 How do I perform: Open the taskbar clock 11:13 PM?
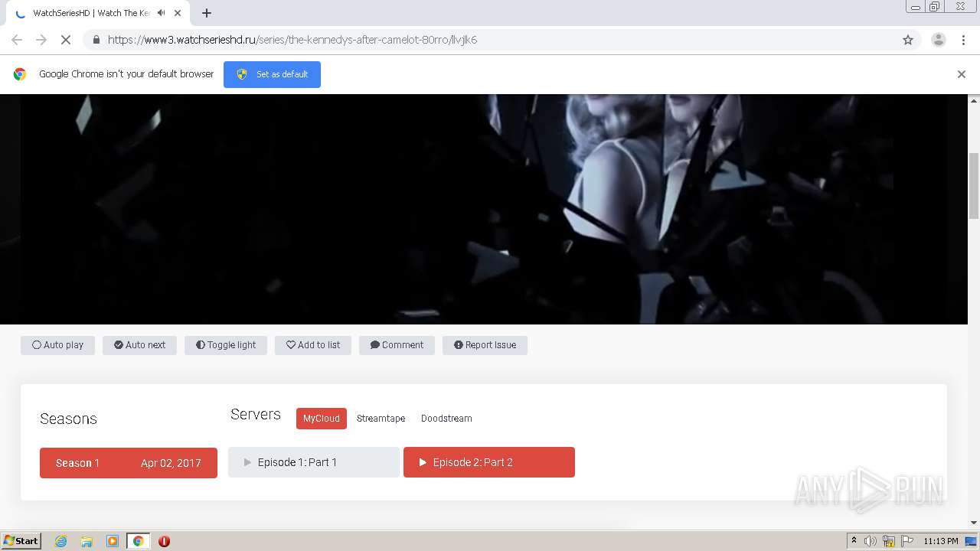click(941, 541)
